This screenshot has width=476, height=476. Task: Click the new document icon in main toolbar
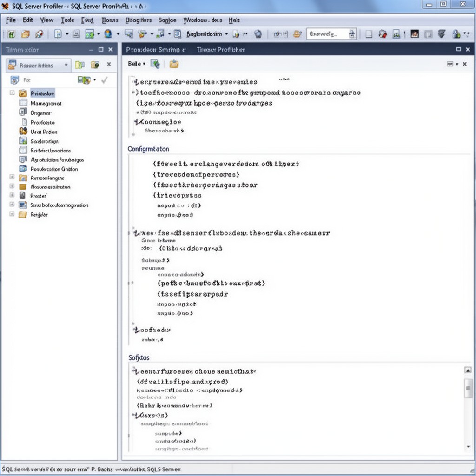pos(58,33)
